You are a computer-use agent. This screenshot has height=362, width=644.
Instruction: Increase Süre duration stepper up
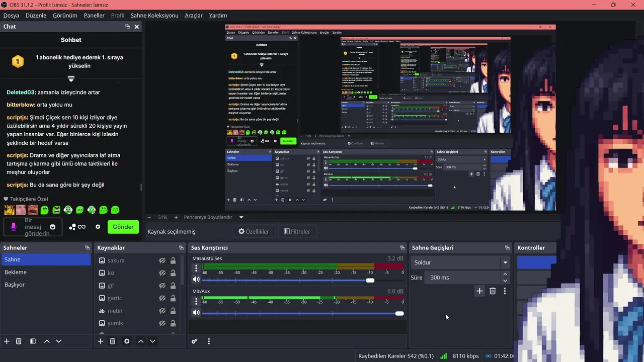(505, 275)
